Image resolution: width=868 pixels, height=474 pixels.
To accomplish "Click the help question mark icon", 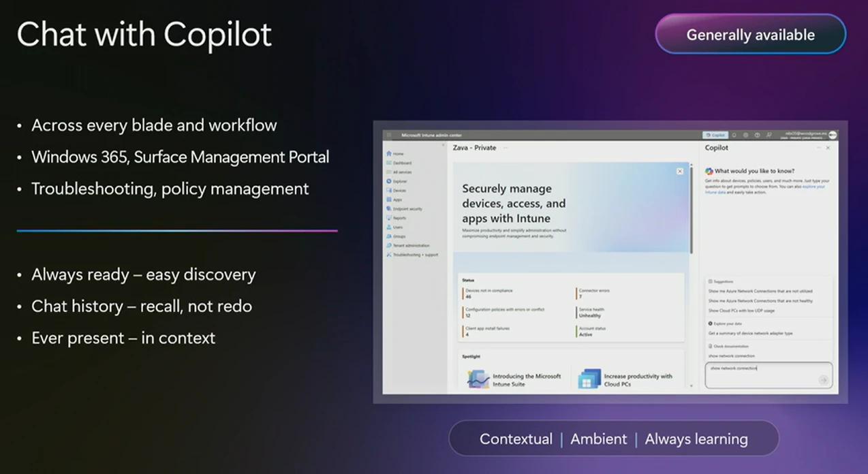I will pos(757,135).
